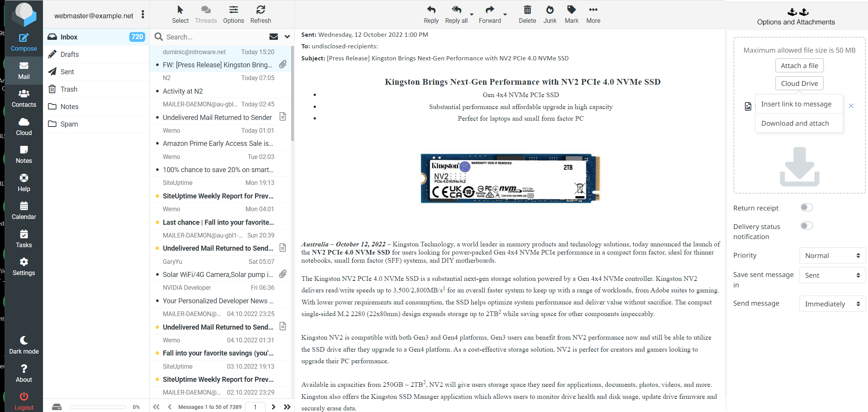Open Save sent message in dropdown
The height and width of the screenshot is (412, 868).
(x=832, y=275)
